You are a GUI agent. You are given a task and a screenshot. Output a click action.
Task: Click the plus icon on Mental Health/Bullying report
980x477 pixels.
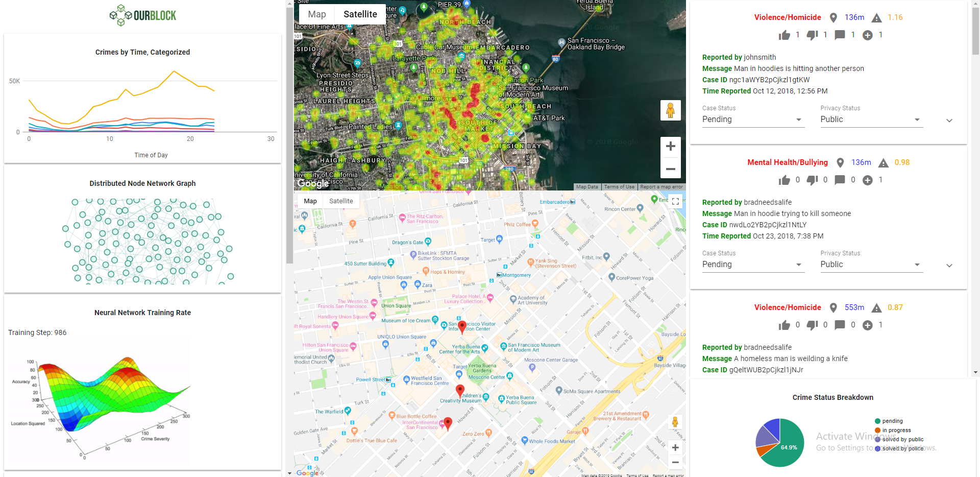click(x=867, y=180)
